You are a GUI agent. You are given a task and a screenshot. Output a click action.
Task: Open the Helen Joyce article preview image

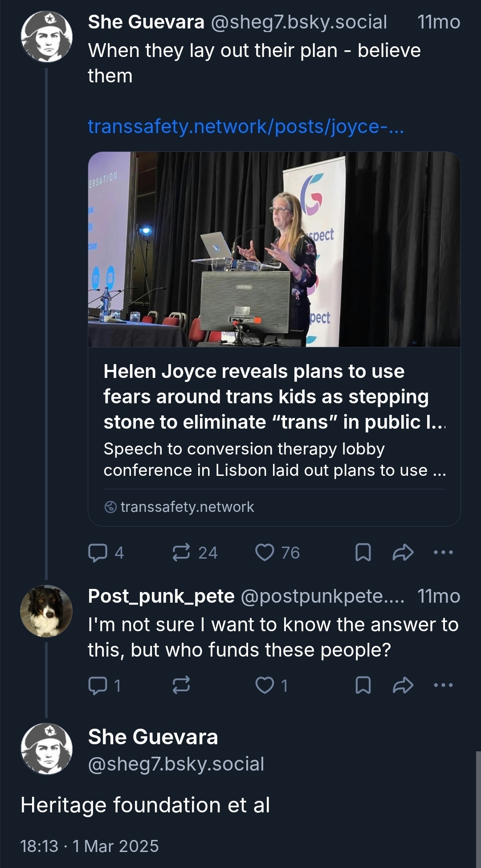click(274, 249)
